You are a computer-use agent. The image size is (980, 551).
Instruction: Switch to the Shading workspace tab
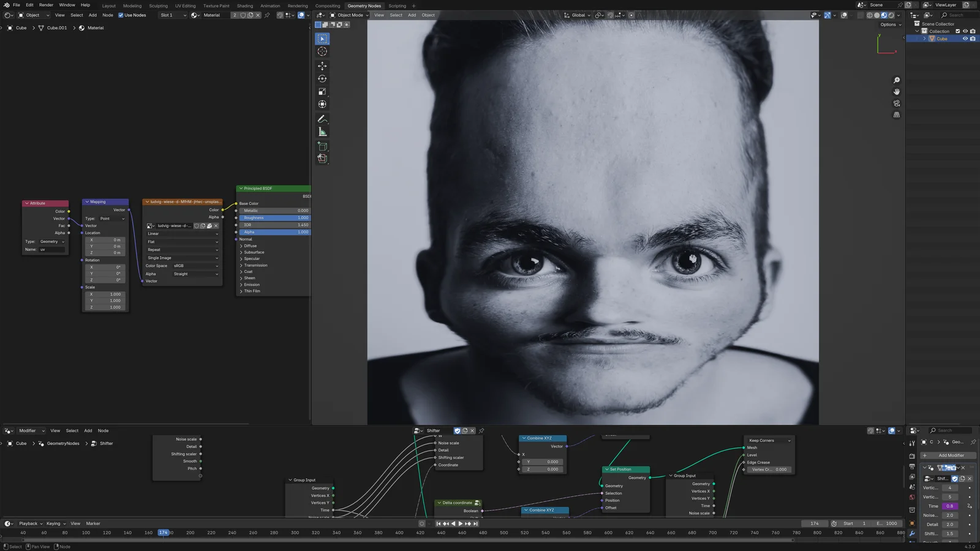click(x=245, y=6)
